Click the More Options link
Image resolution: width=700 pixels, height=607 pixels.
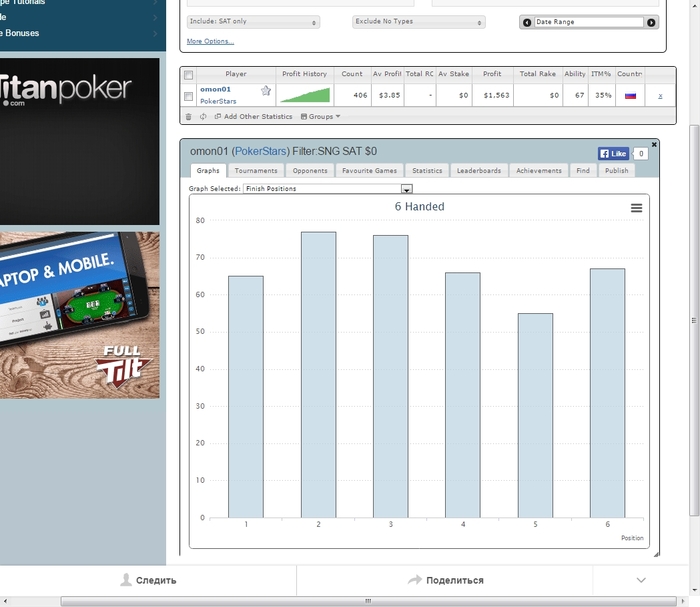210,41
